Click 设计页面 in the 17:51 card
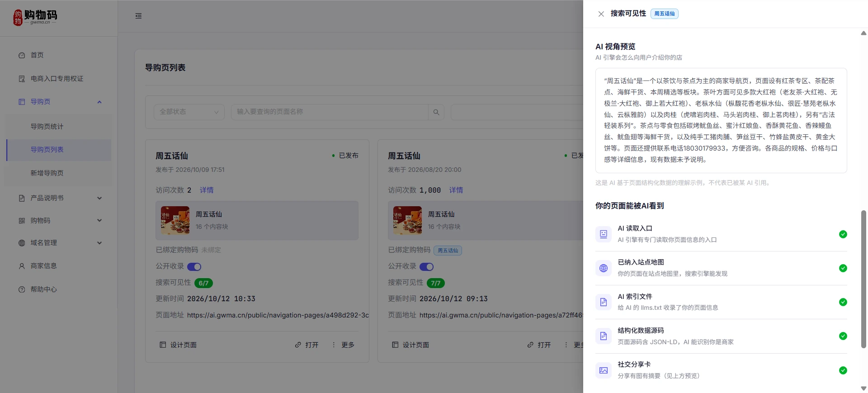 pyautogui.click(x=178, y=345)
